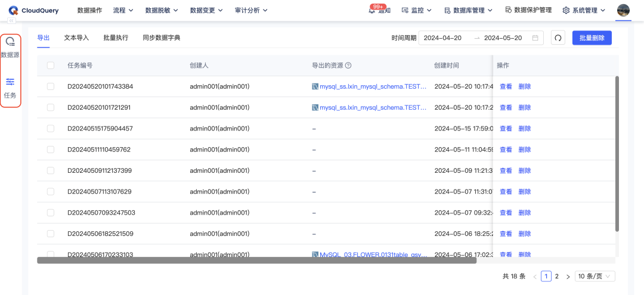The width and height of the screenshot is (644, 295).
Task: Check the row D20240515175904457
Action: pos(51,128)
